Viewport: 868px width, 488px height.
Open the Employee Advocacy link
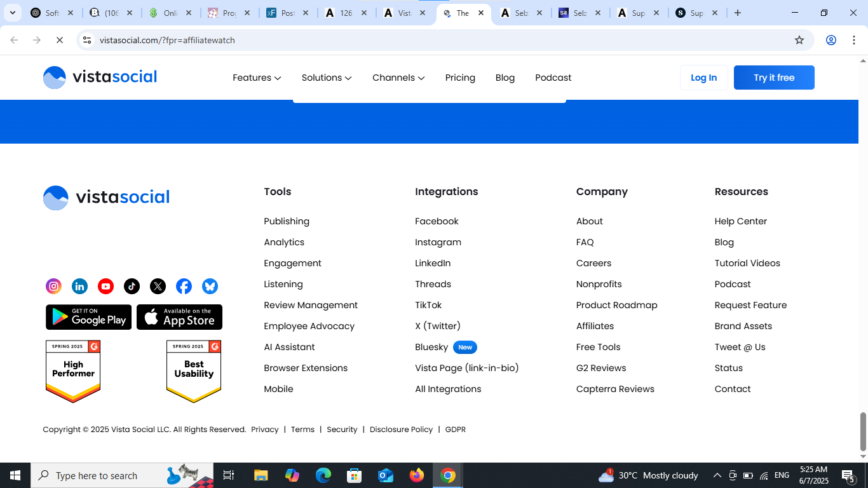pos(309,326)
